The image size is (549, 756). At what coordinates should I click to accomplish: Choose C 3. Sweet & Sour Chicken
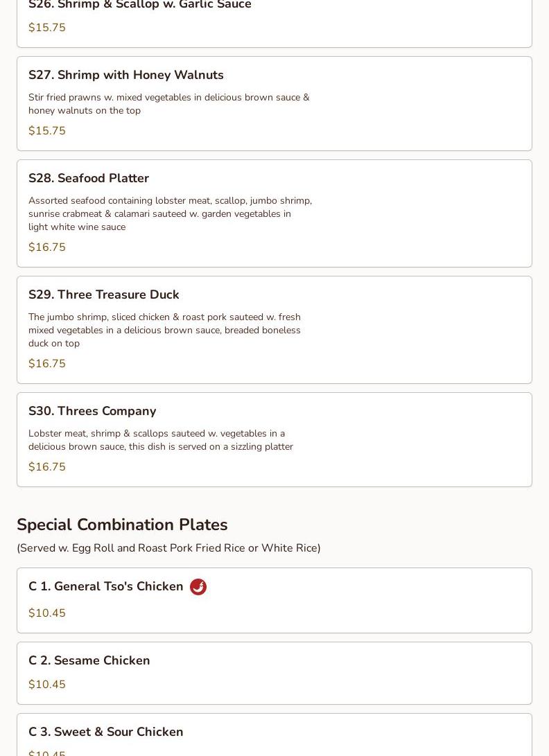click(274, 735)
